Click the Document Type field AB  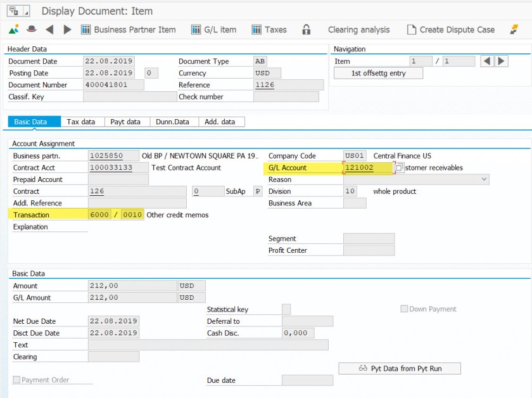(260, 61)
